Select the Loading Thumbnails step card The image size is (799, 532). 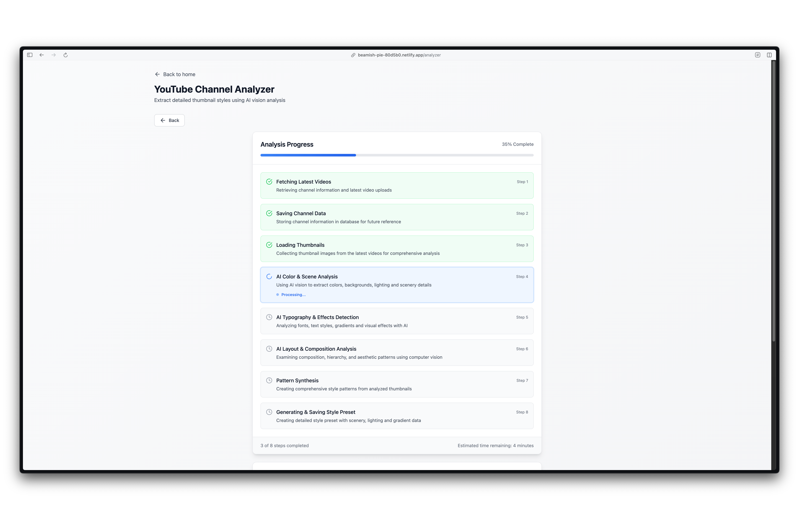pyautogui.click(x=397, y=249)
